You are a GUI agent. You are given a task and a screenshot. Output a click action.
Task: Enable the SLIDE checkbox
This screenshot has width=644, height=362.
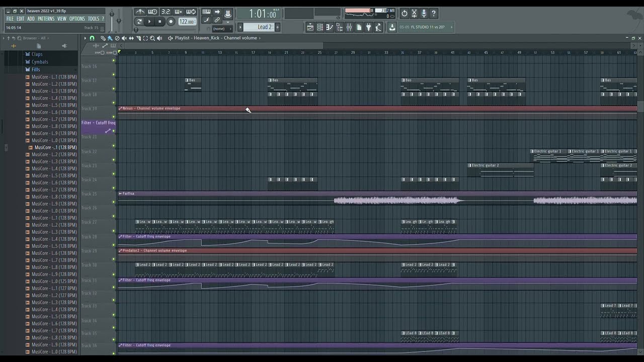115,52
